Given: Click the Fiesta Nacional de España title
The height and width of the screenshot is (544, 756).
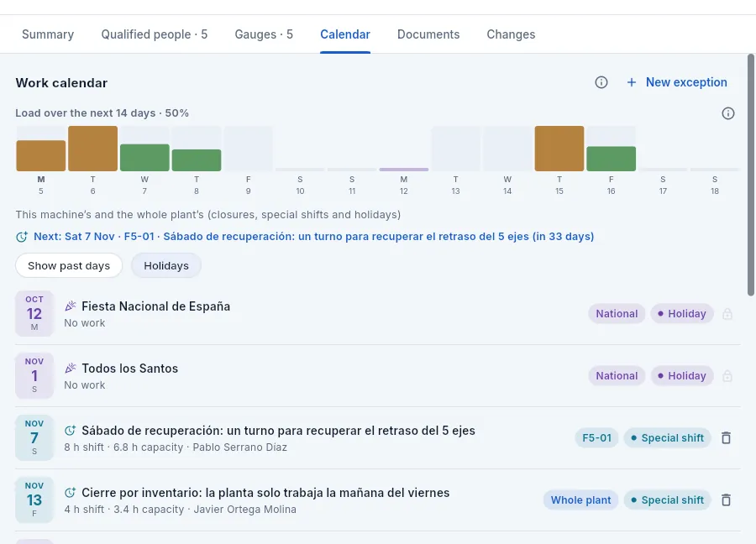Looking at the screenshot, I should tap(155, 306).
